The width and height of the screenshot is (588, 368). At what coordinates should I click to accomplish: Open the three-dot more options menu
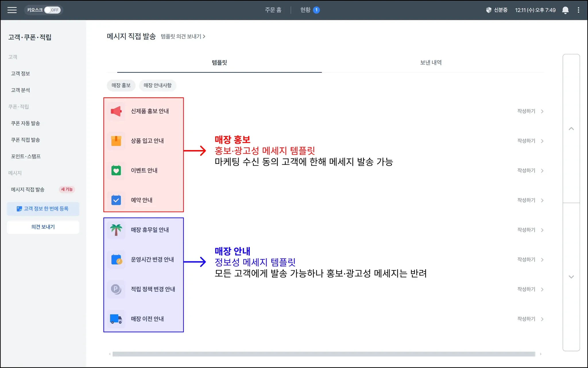point(578,10)
